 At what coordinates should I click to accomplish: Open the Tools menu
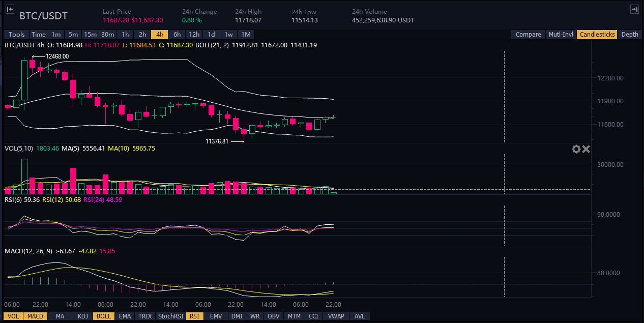coord(16,35)
